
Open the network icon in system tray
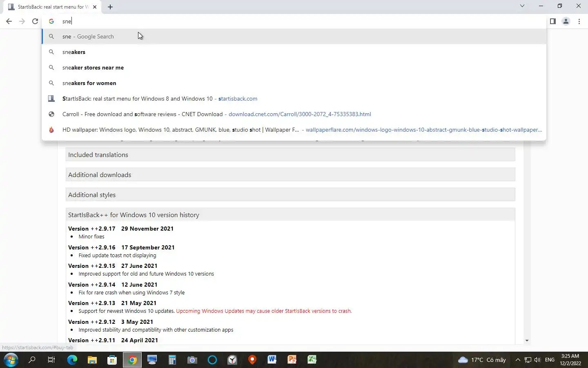[528, 360]
